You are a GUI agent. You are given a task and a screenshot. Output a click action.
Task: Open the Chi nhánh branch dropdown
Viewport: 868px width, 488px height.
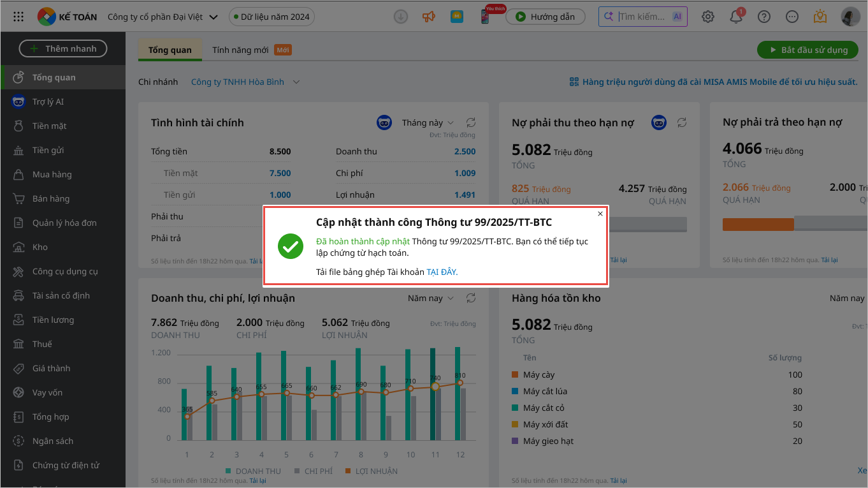(x=245, y=82)
